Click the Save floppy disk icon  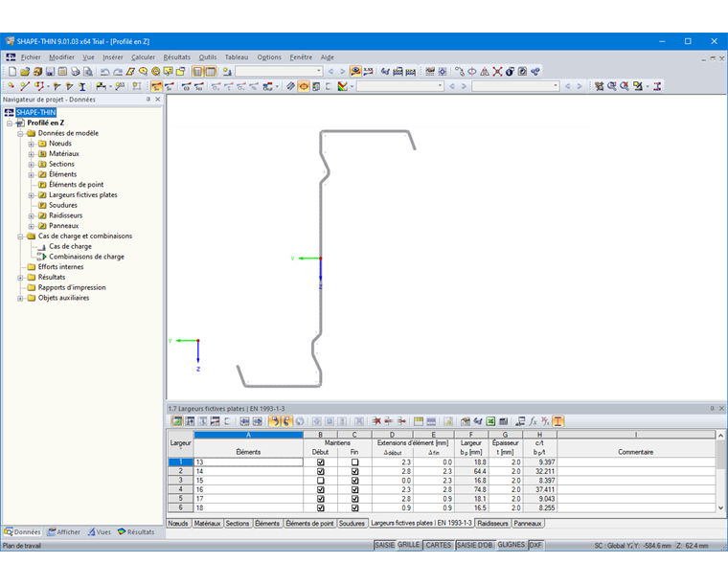[50, 72]
